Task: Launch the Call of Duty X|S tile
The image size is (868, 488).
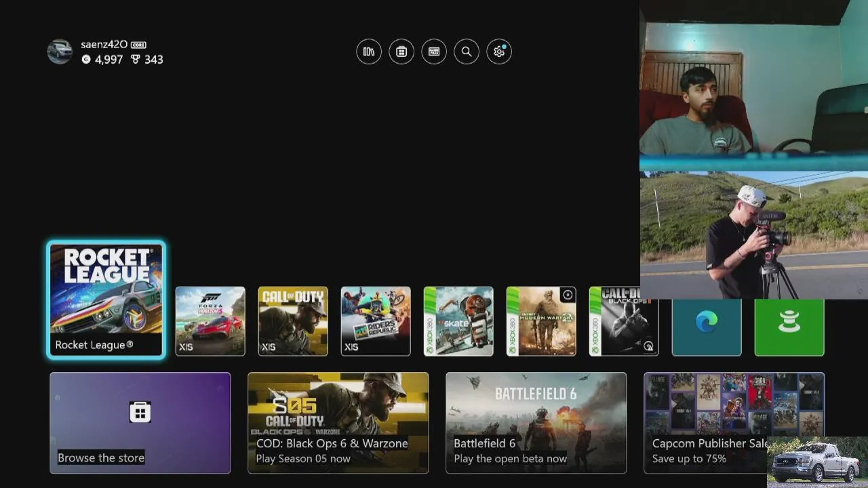Action: click(x=293, y=321)
